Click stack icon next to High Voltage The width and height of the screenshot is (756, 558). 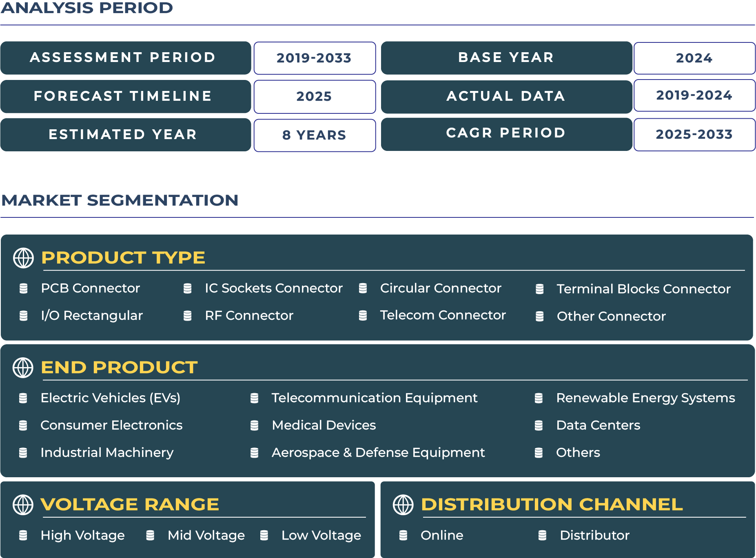point(23,536)
